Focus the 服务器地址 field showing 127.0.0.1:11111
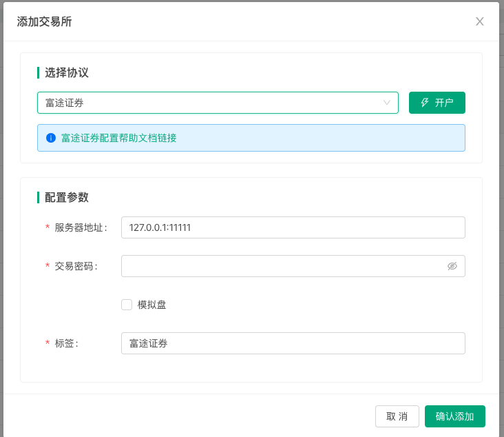Viewport: 504px width, 437px height. [x=293, y=227]
